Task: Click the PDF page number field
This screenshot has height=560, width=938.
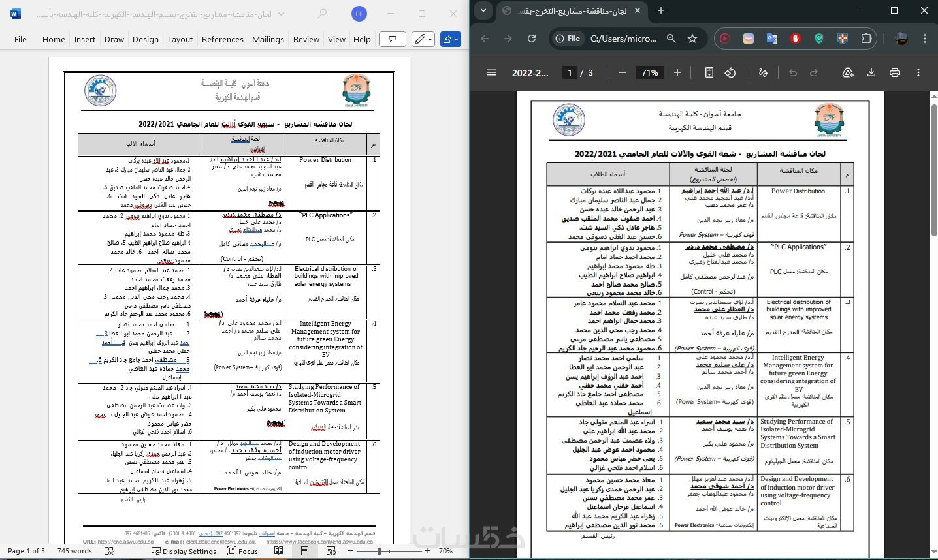Action: [x=570, y=72]
